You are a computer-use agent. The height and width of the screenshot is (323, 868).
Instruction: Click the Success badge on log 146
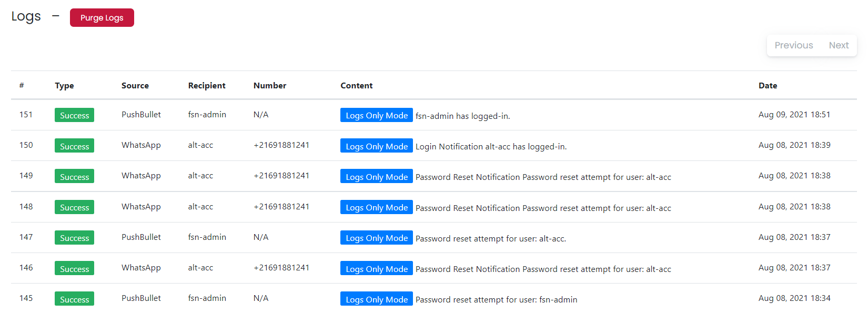click(x=74, y=268)
